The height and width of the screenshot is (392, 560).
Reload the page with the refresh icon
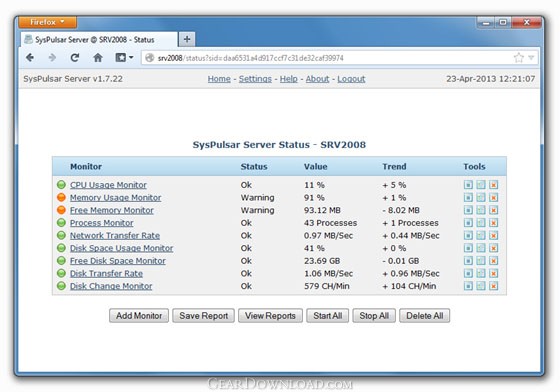[75, 57]
